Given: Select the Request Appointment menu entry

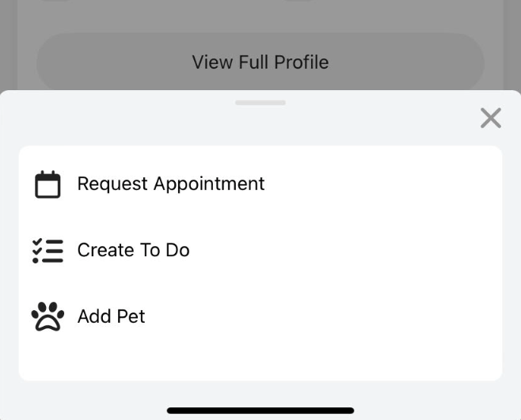Looking at the screenshot, I should click(260, 184).
